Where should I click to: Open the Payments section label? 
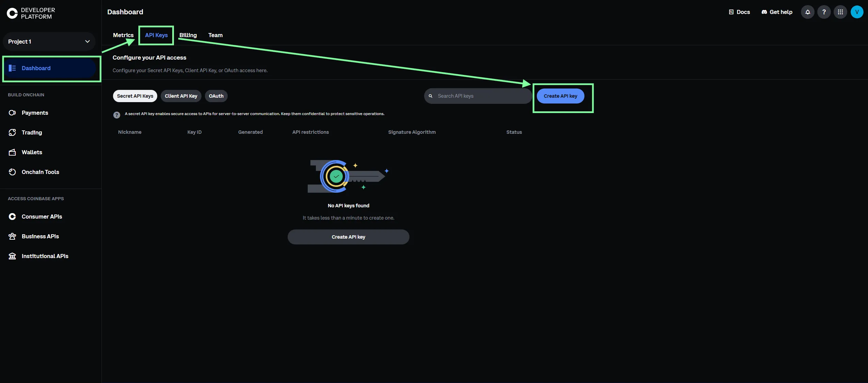[x=35, y=113]
